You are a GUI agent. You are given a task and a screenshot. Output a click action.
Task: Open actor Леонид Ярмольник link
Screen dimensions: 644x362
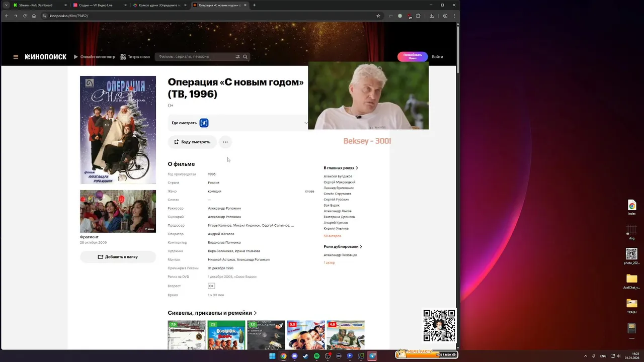pos(339,188)
